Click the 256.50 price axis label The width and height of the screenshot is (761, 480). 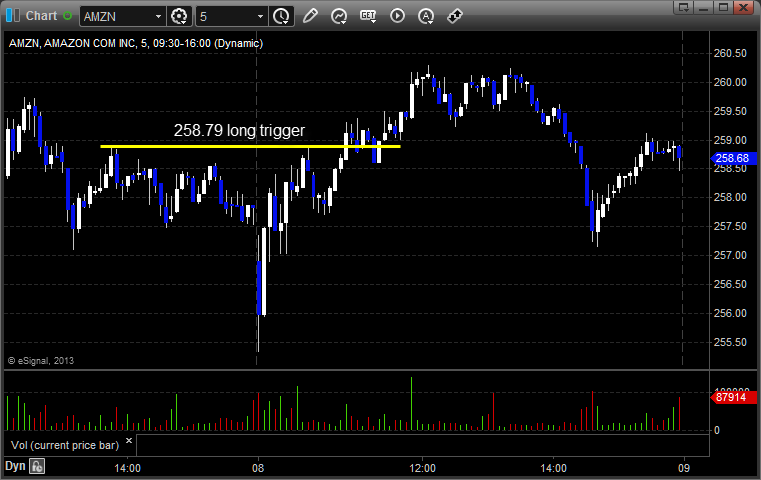click(x=730, y=284)
